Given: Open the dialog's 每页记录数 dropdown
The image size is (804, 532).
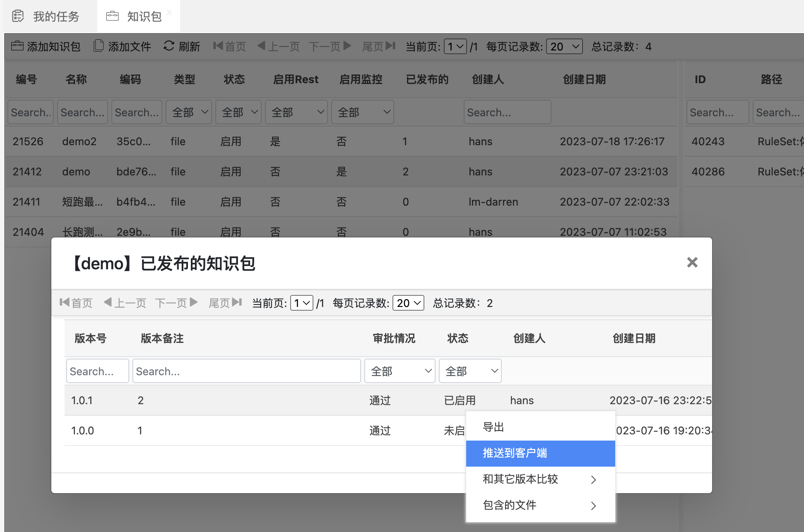Looking at the screenshot, I should click(408, 303).
